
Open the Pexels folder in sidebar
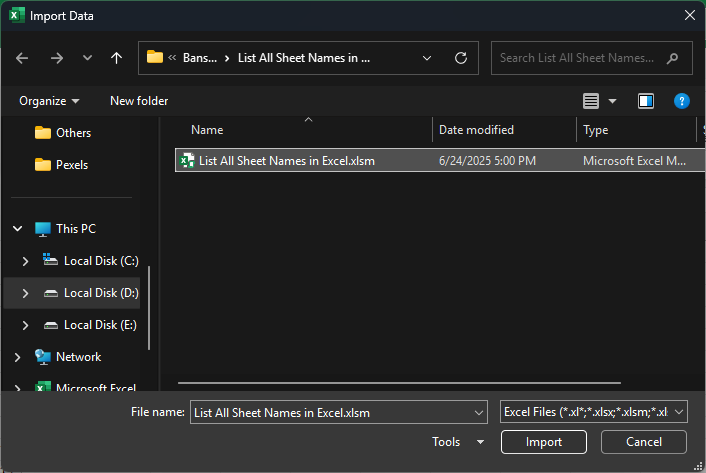(61, 165)
